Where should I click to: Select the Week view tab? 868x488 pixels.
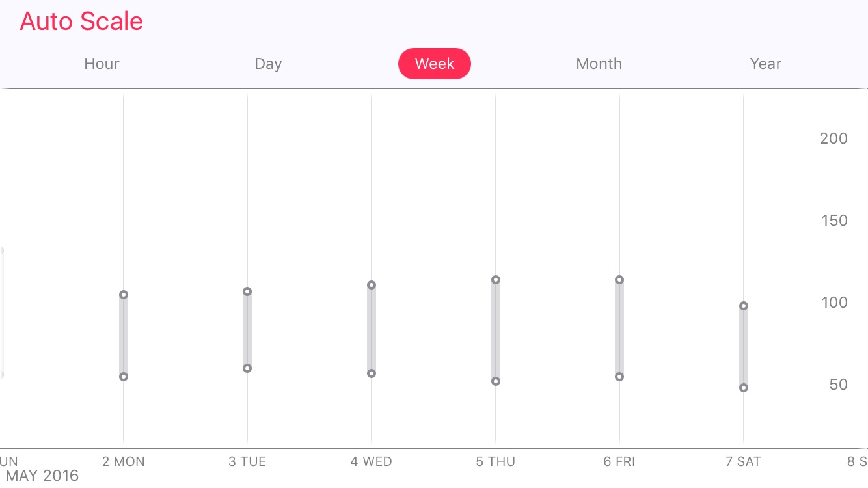(x=435, y=64)
